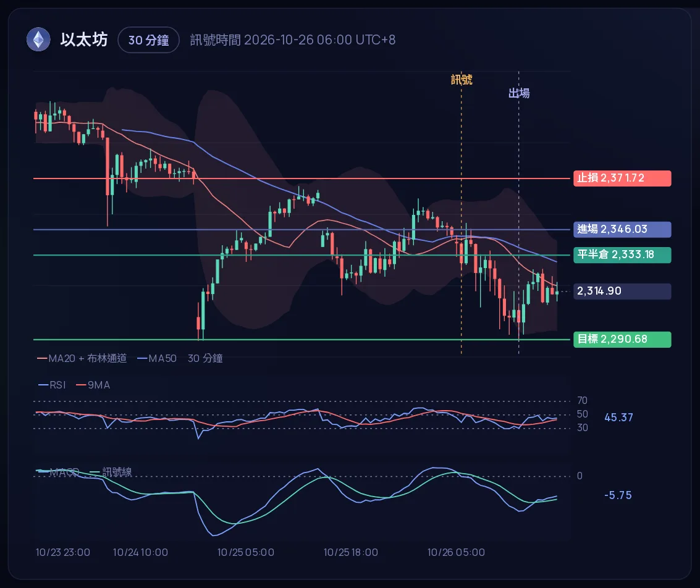Click the MACD legend entry
The width and height of the screenshot is (700, 588).
59,472
